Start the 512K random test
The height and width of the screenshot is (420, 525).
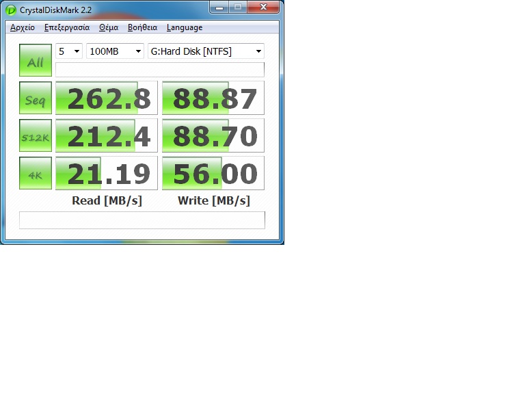(36, 135)
